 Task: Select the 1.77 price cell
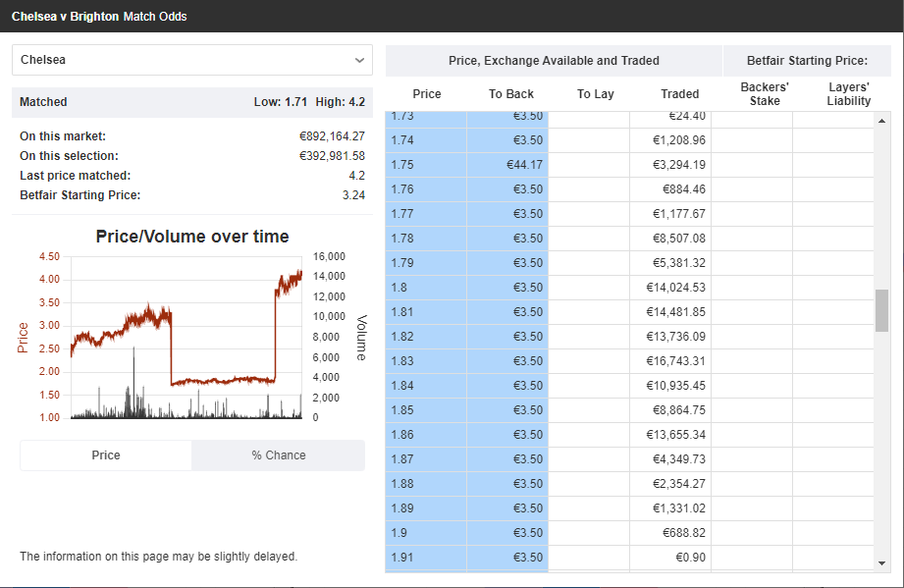coord(426,214)
